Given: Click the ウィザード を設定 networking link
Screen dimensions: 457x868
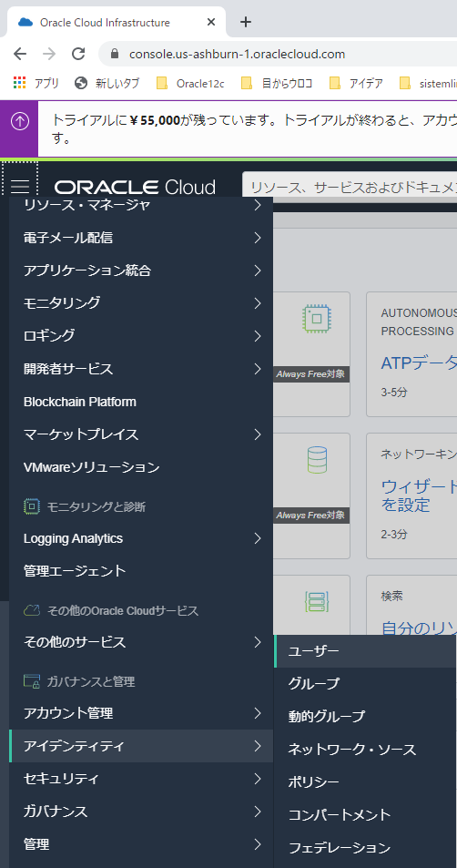Looking at the screenshot, I should (x=419, y=496).
